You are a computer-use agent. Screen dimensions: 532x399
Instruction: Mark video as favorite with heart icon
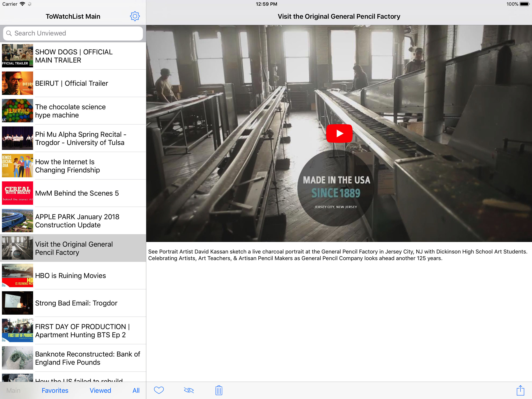point(159,390)
